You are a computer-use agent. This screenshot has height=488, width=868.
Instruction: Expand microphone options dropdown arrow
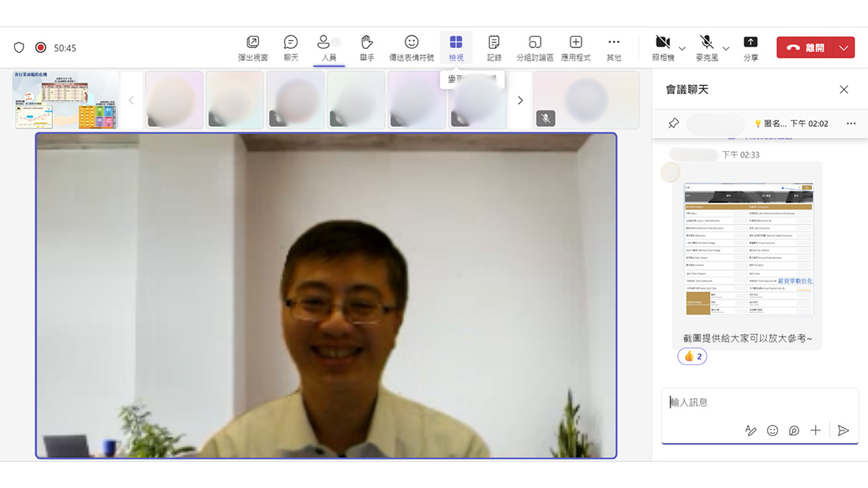pos(726,48)
